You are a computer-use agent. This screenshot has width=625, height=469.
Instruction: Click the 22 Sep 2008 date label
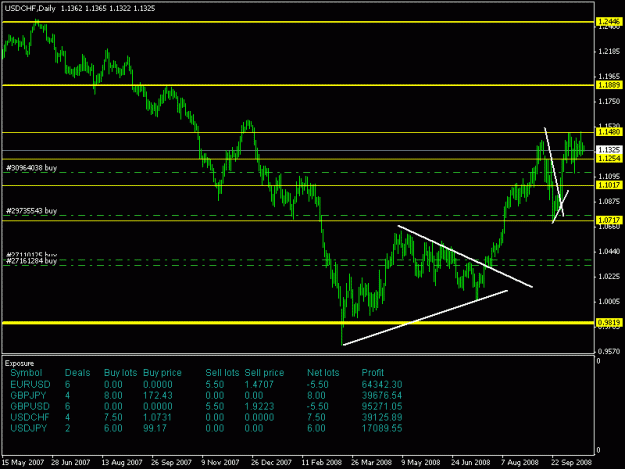(571, 462)
